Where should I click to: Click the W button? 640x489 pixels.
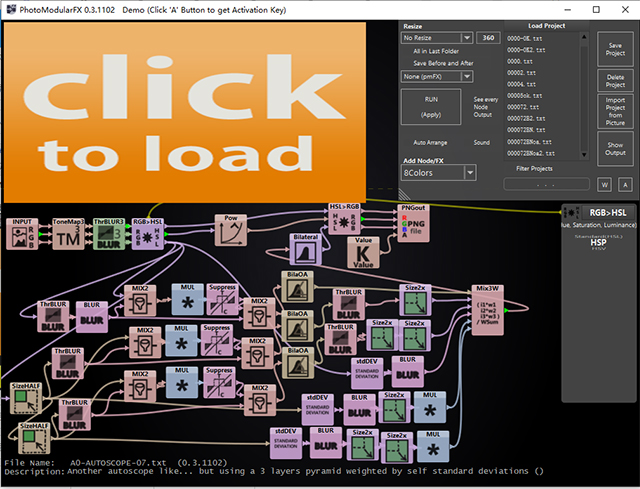tap(604, 185)
